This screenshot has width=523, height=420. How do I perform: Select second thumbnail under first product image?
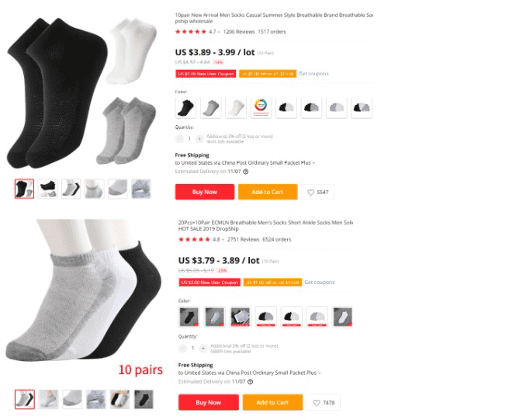(x=47, y=189)
